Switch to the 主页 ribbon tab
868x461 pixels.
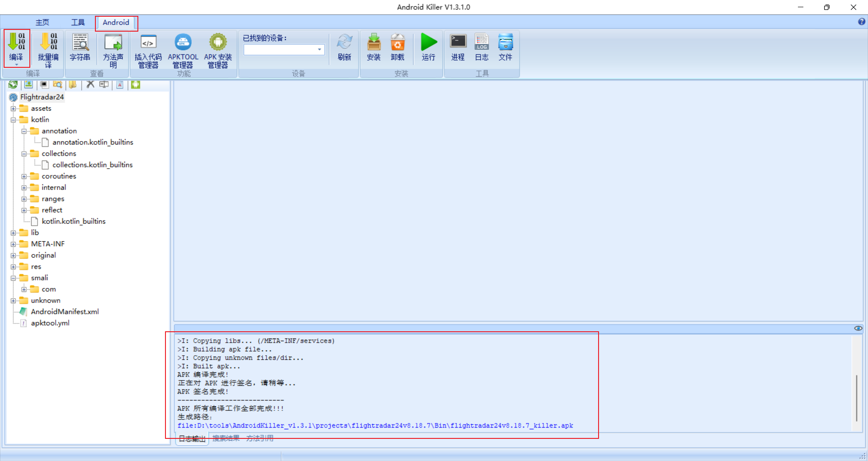(42, 22)
